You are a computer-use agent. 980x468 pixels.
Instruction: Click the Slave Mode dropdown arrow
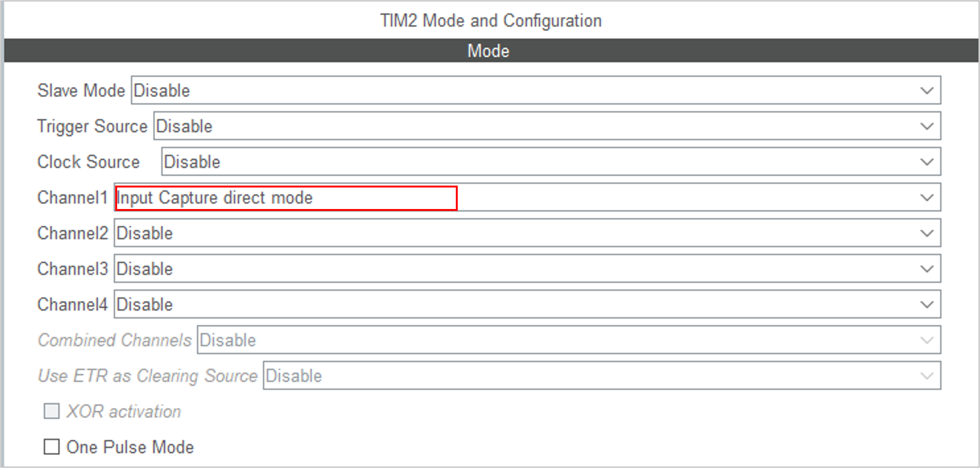point(927,91)
